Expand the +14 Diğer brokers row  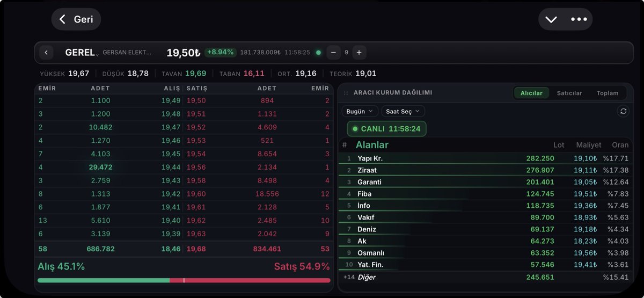(x=486, y=277)
